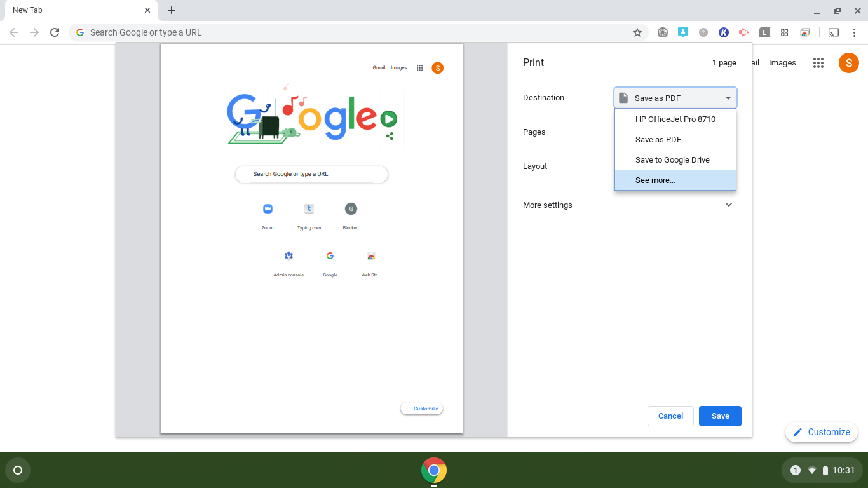Open the Destination dropdown showing Save as PDF
Viewport: 868px width, 488px height.
point(675,98)
